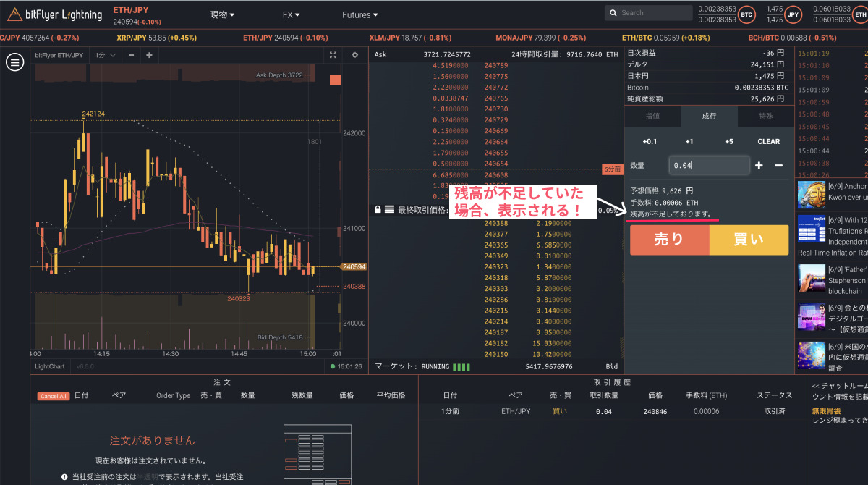The height and width of the screenshot is (485, 868).
Task: Click the 買い buy button
Action: click(749, 240)
